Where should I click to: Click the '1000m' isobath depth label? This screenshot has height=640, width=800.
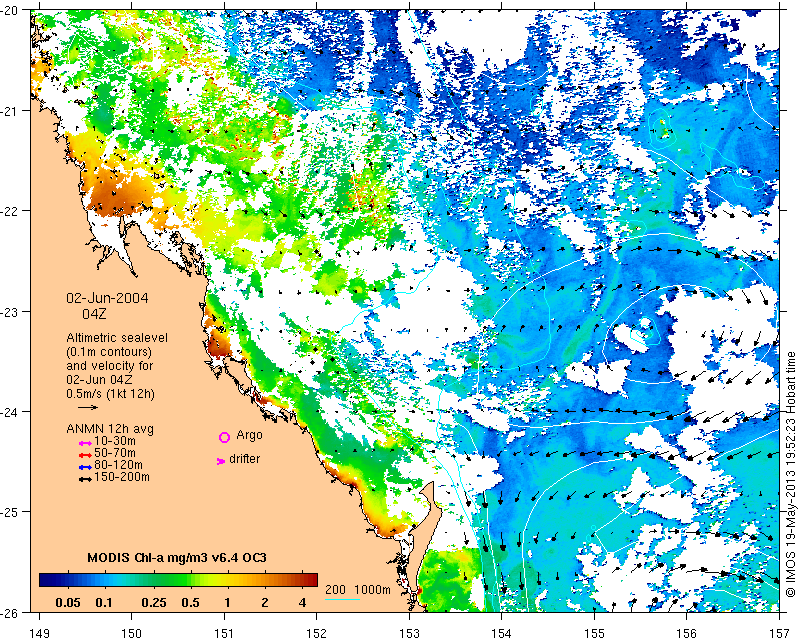(x=372, y=589)
